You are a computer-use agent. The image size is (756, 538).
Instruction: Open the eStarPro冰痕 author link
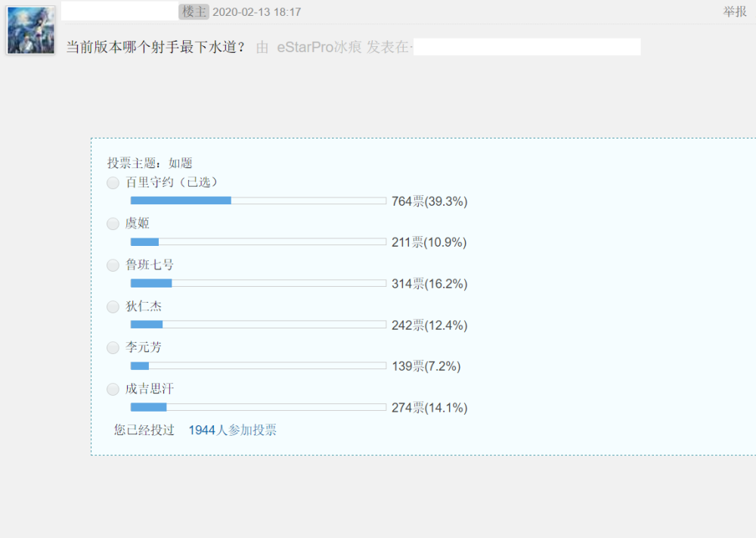click(315, 47)
